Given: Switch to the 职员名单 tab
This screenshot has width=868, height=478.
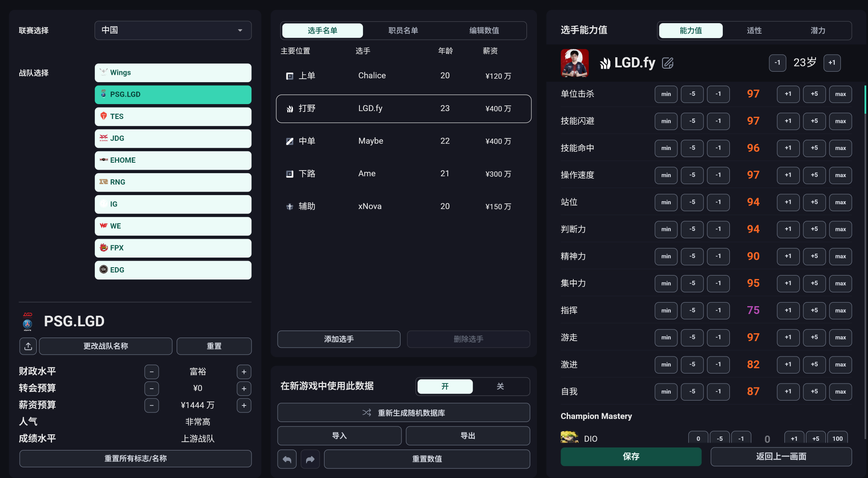Looking at the screenshot, I should coord(403,31).
